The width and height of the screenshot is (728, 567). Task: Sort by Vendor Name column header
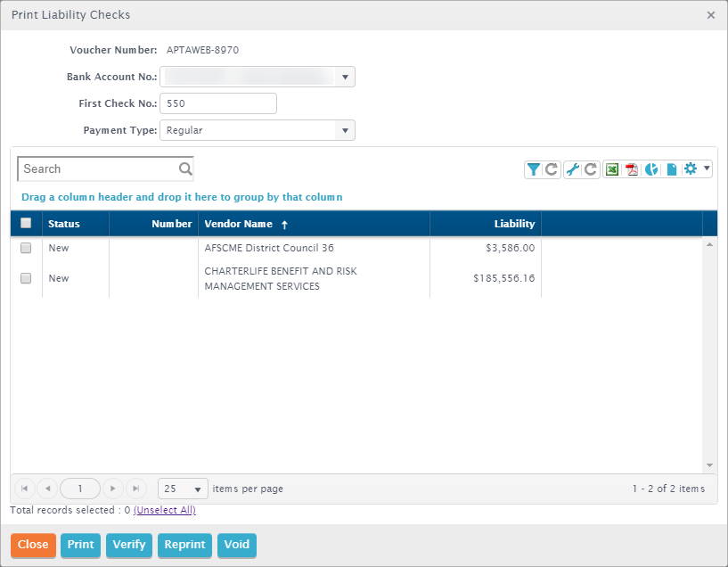[238, 224]
